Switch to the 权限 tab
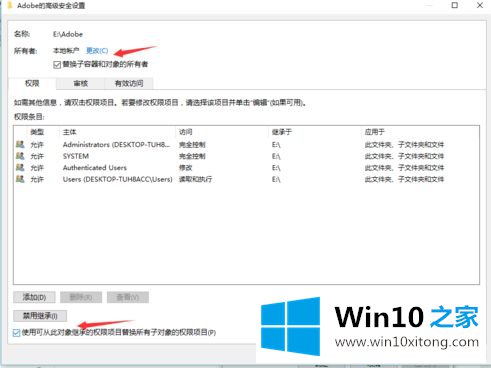This screenshot has height=368, width=491. [x=32, y=83]
